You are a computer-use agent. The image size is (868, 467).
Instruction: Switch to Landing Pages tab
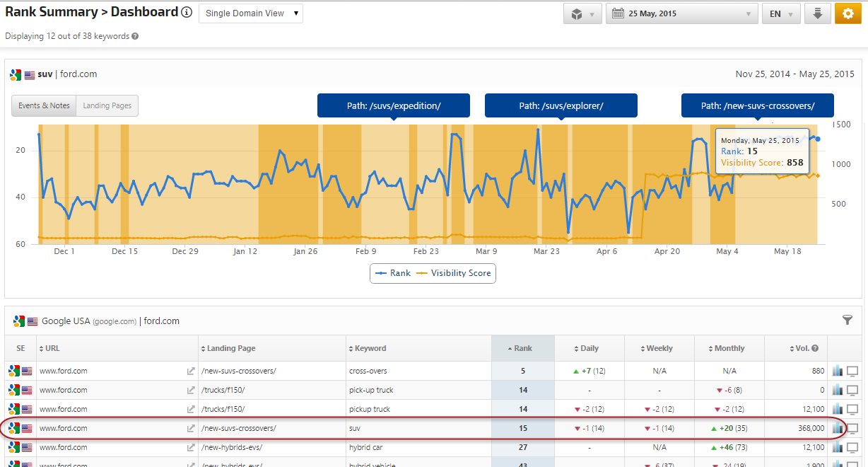(x=107, y=105)
